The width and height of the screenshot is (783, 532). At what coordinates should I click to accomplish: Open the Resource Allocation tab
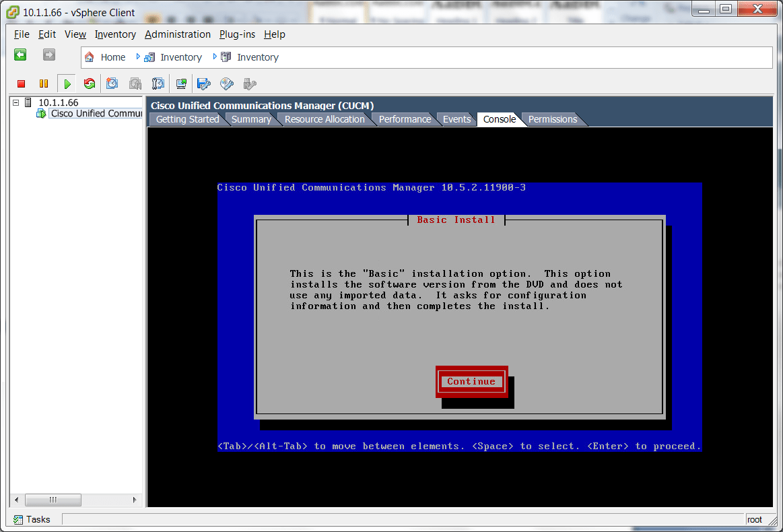click(x=325, y=119)
